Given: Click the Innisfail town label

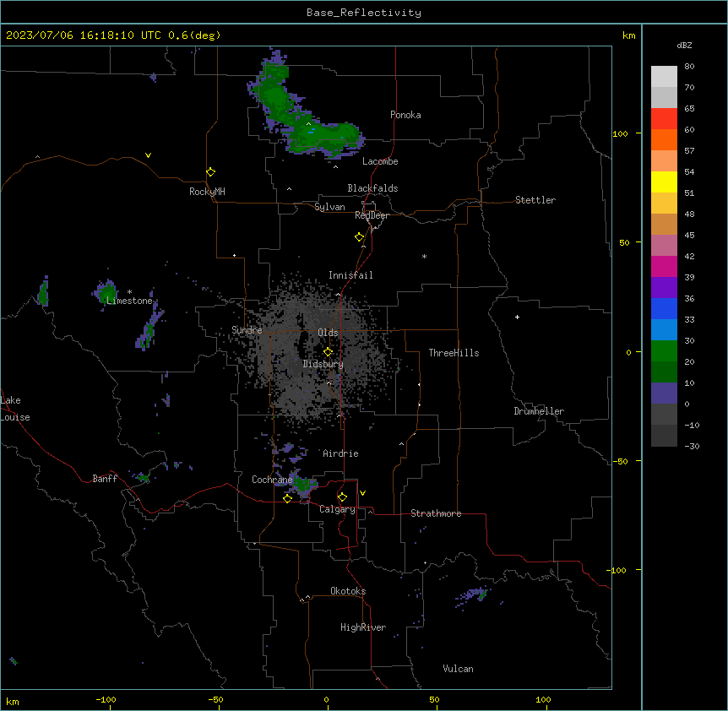Looking at the screenshot, I should click(x=350, y=275).
